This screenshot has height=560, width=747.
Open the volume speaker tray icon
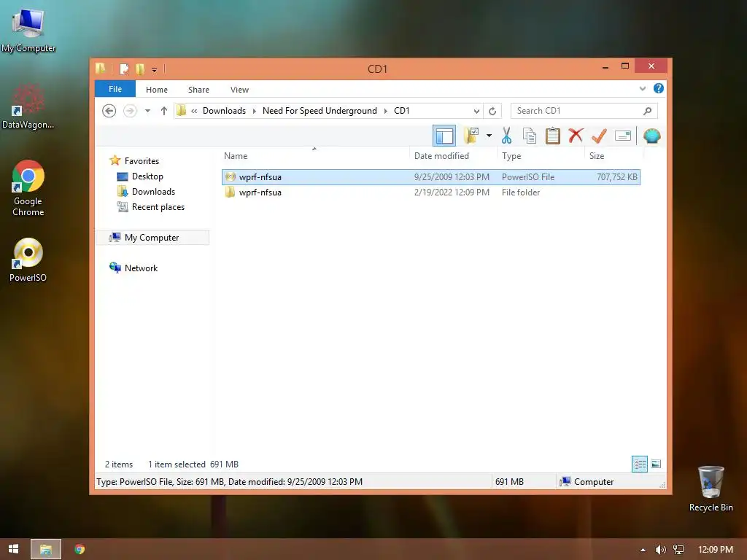click(660, 550)
